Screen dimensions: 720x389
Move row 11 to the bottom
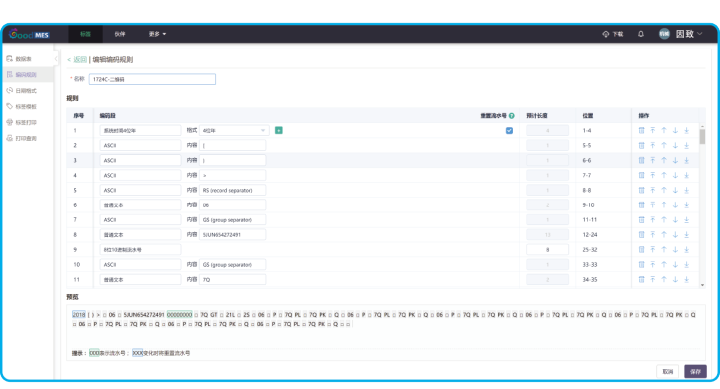coord(686,279)
